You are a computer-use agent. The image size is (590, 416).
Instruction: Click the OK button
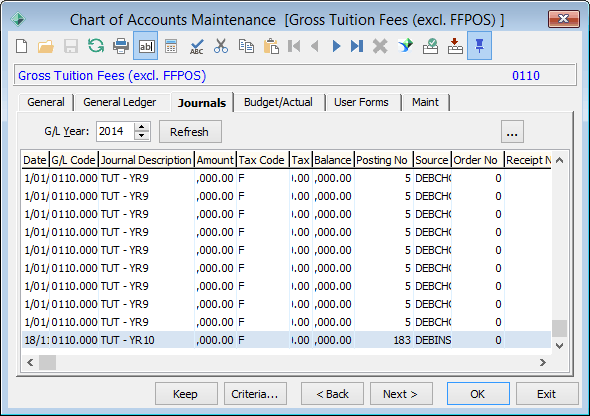(x=478, y=394)
